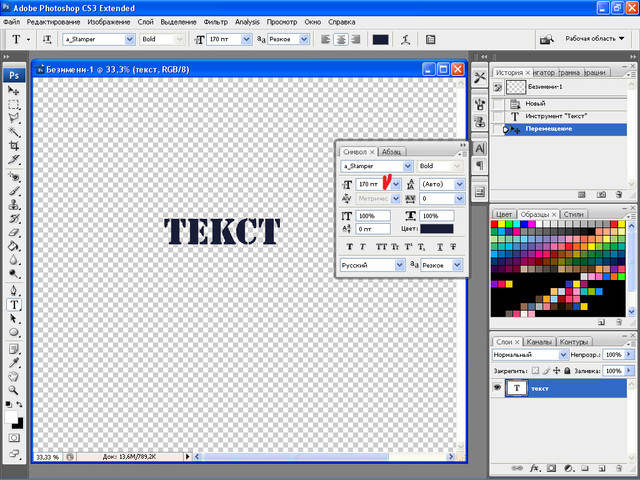Click text color swatch in options bar
This screenshot has height=480, width=640.
380,40
